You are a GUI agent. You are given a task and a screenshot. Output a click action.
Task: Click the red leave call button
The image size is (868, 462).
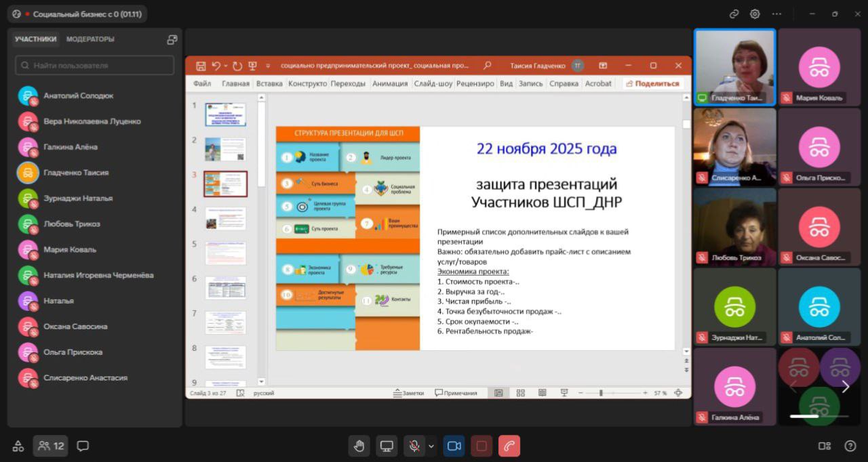[509, 446]
